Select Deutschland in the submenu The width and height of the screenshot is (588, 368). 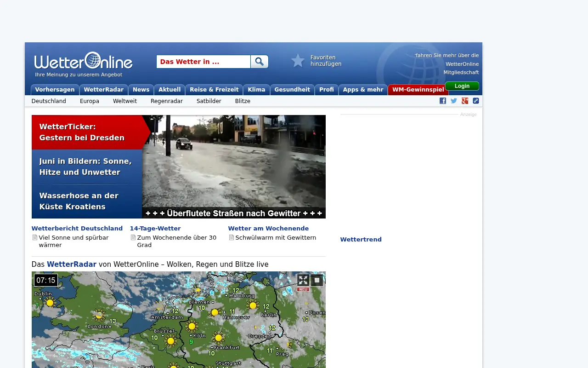point(49,101)
